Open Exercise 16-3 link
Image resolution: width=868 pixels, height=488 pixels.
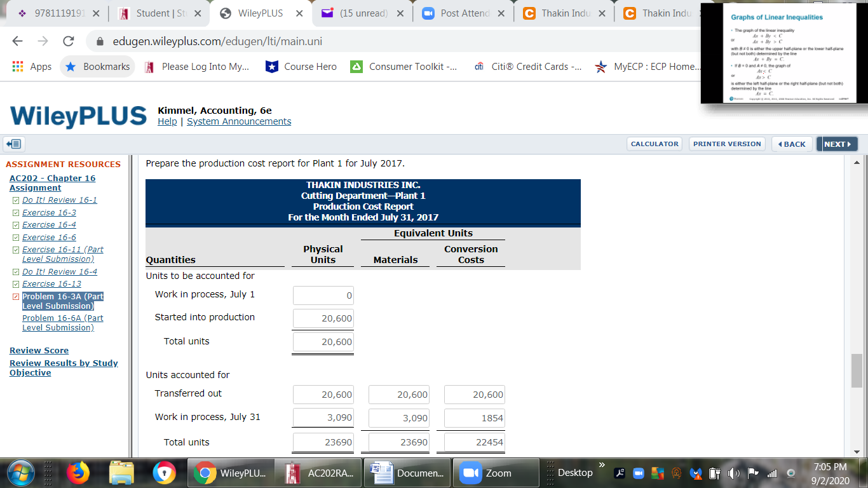click(x=49, y=213)
